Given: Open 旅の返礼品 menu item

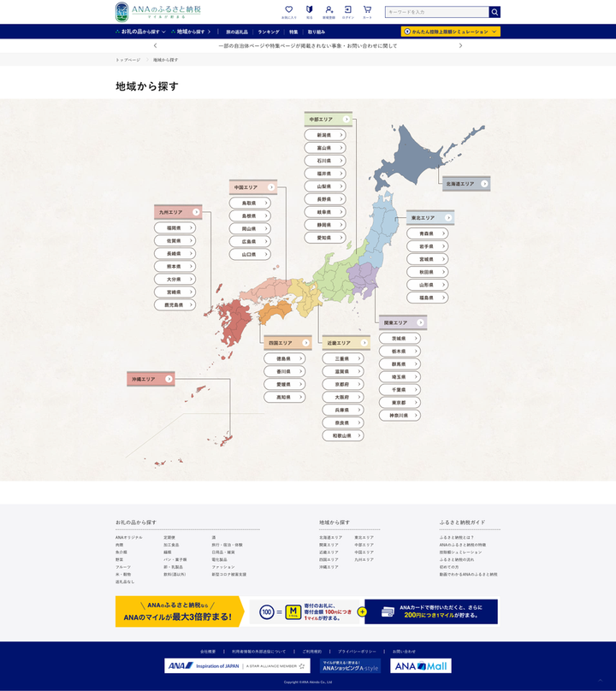Looking at the screenshot, I should [x=237, y=32].
